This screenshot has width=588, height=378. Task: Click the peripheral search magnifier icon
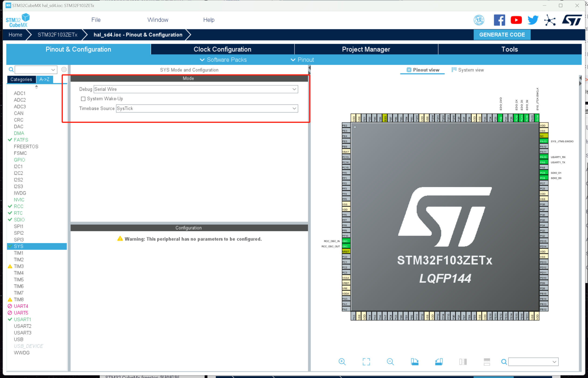pos(11,70)
